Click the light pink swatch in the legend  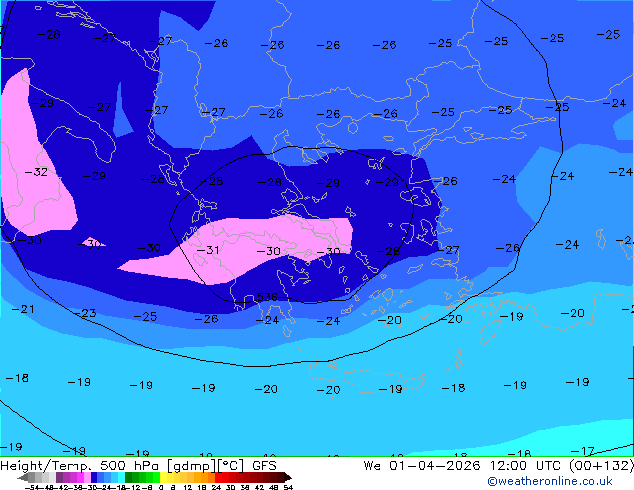tap(87, 477)
